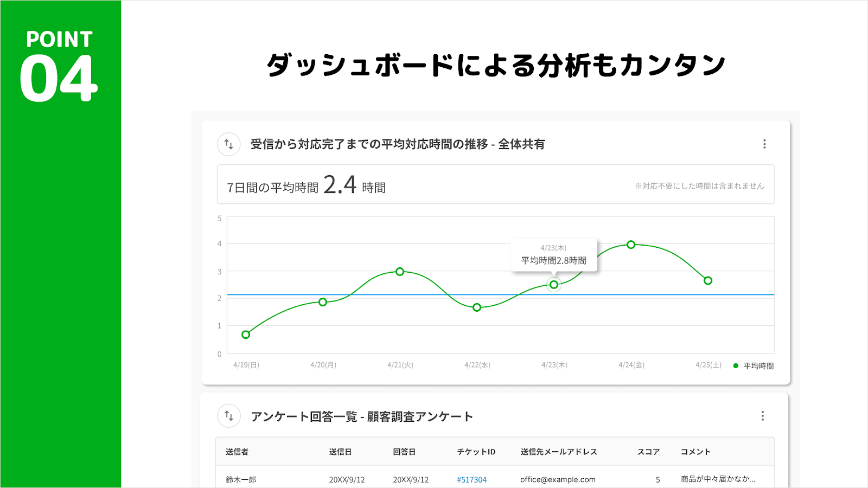Click the 鈴木一郎 sender cell
Viewport: 868px width, 488px height.
pos(241,480)
